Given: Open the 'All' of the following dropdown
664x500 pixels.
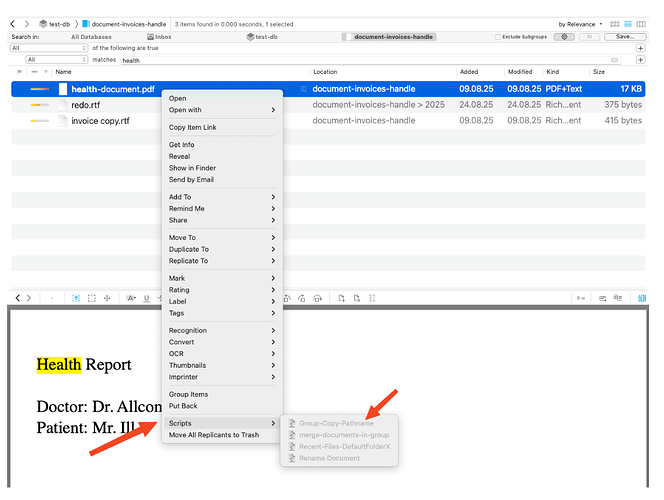Looking at the screenshot, I should pyautogui.click(x=48, y=48).
